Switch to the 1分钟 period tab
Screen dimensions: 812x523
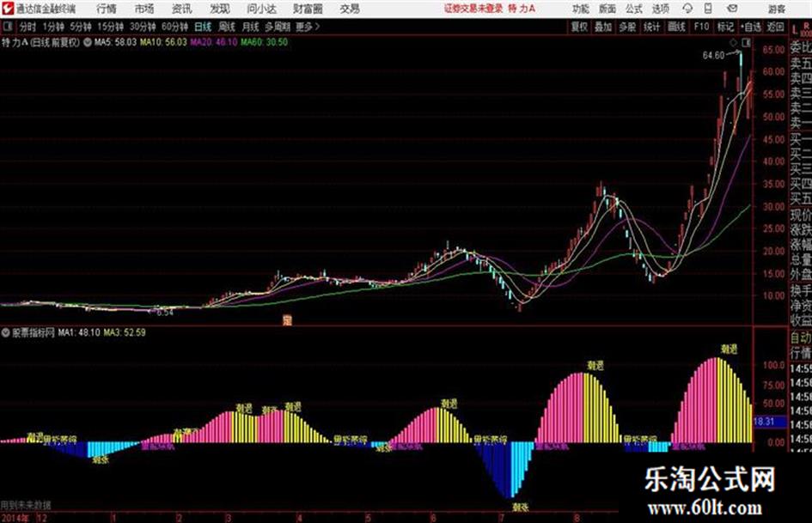(53, 27)
